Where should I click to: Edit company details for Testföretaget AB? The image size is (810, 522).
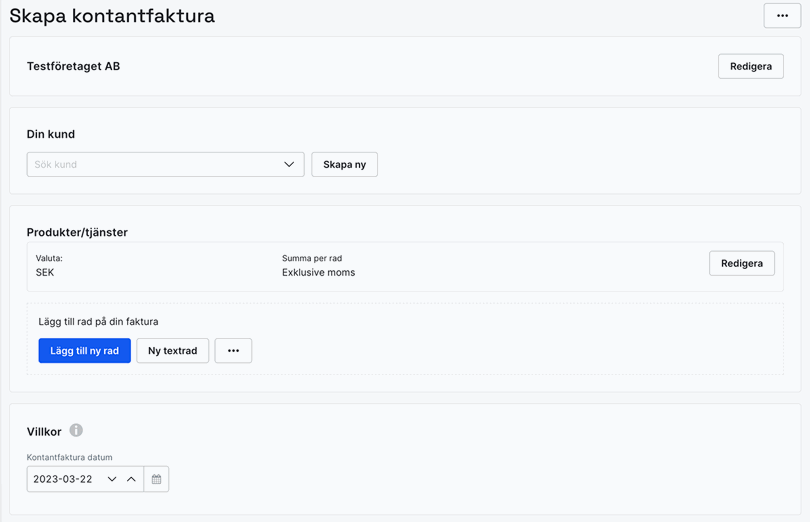[x=750, y=66]
